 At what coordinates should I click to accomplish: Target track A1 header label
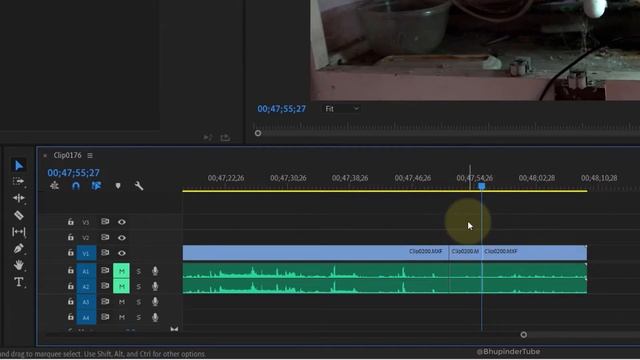tap(86, 271)
